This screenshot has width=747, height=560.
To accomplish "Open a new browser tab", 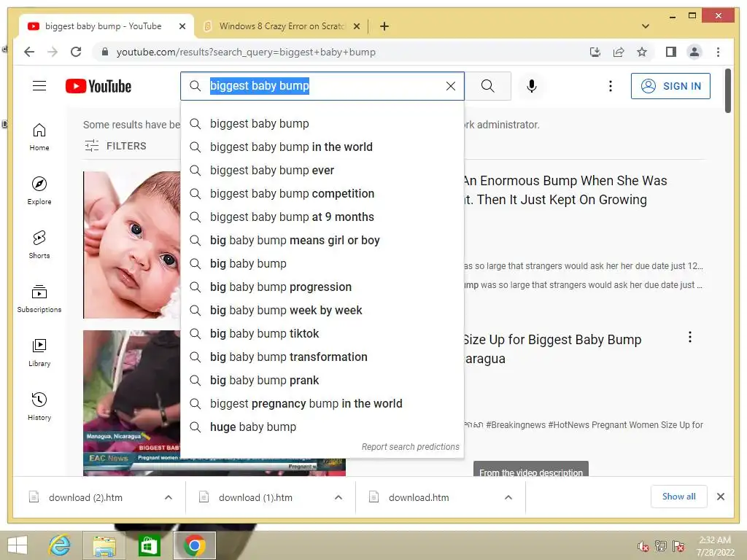I will click(384, 26).
